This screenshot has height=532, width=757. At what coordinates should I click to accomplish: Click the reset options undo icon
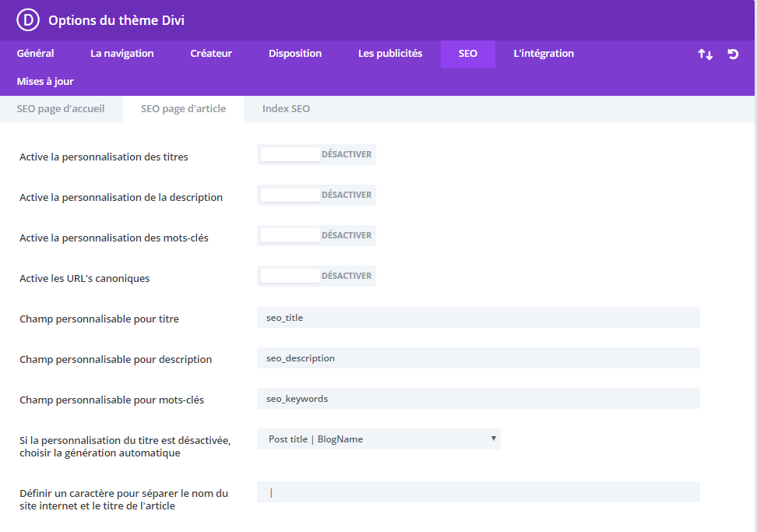click(x=733, y=54)
